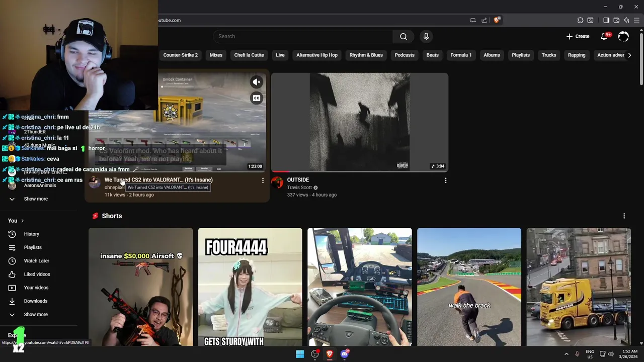This screenshot has width=644, height=362.
Task: Select the Albums chip
Action: (x=492, y=55)
